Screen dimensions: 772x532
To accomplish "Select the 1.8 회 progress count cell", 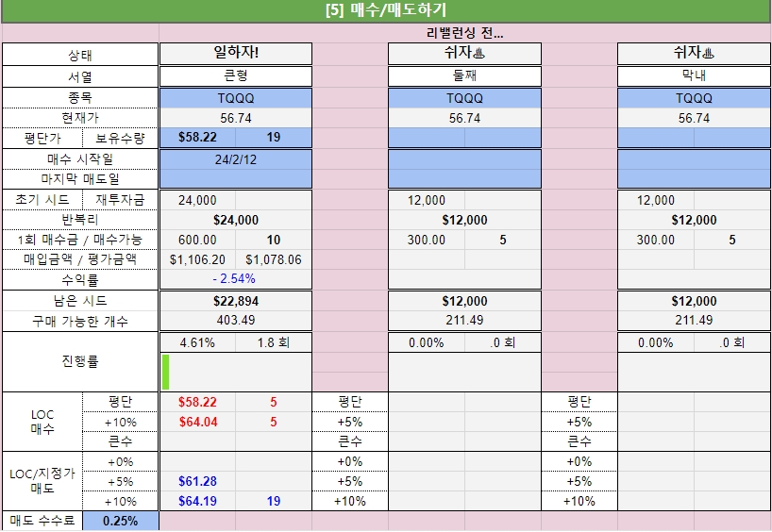I will [x=274, y=342].
